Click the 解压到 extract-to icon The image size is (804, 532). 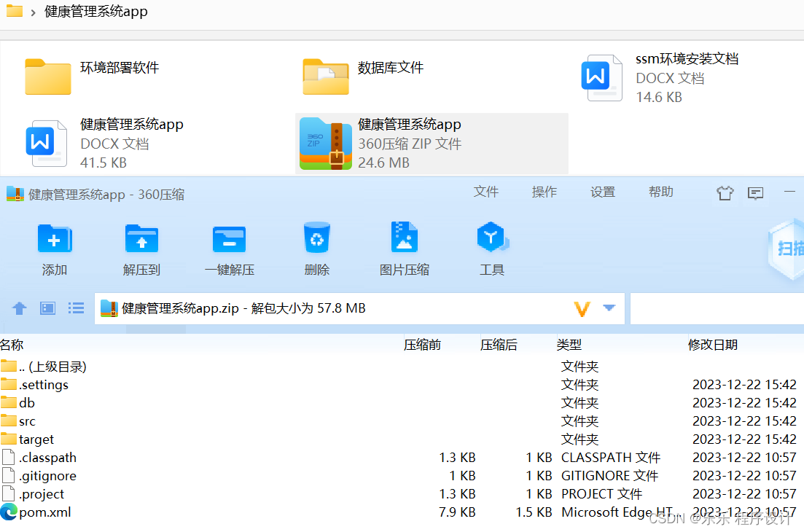pos(141,238)
